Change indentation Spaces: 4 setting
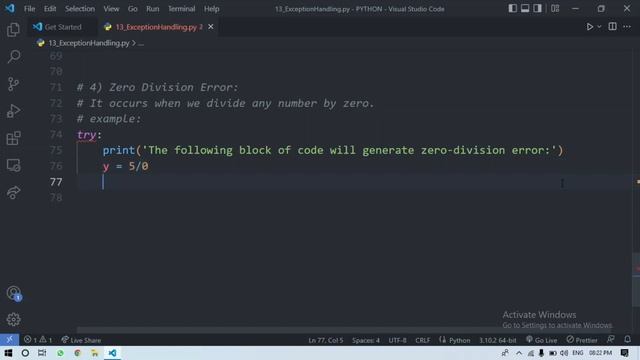The image size is (640, 360). [366, 340]
